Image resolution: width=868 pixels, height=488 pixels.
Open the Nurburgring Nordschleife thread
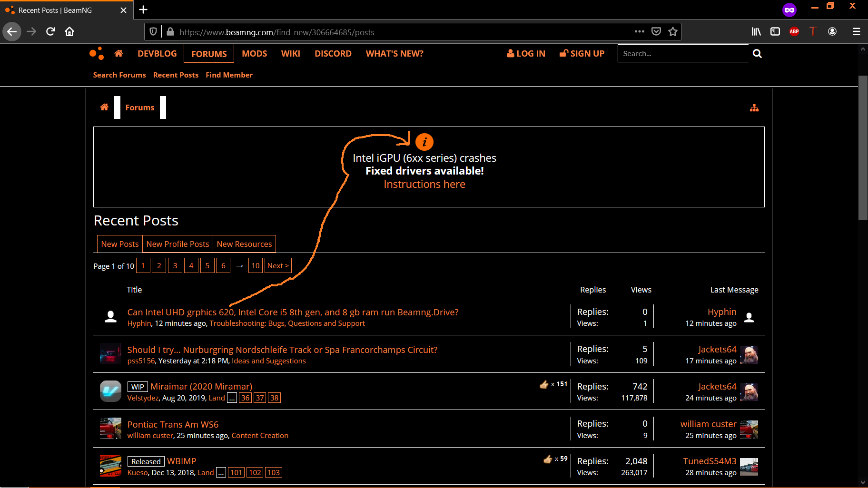[282, 350]
